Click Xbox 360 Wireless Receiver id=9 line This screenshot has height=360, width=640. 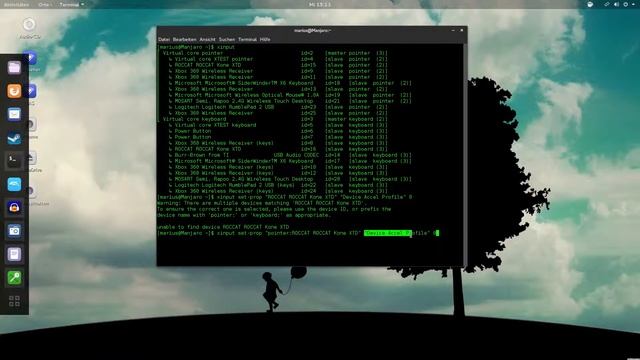click(278, 71)
